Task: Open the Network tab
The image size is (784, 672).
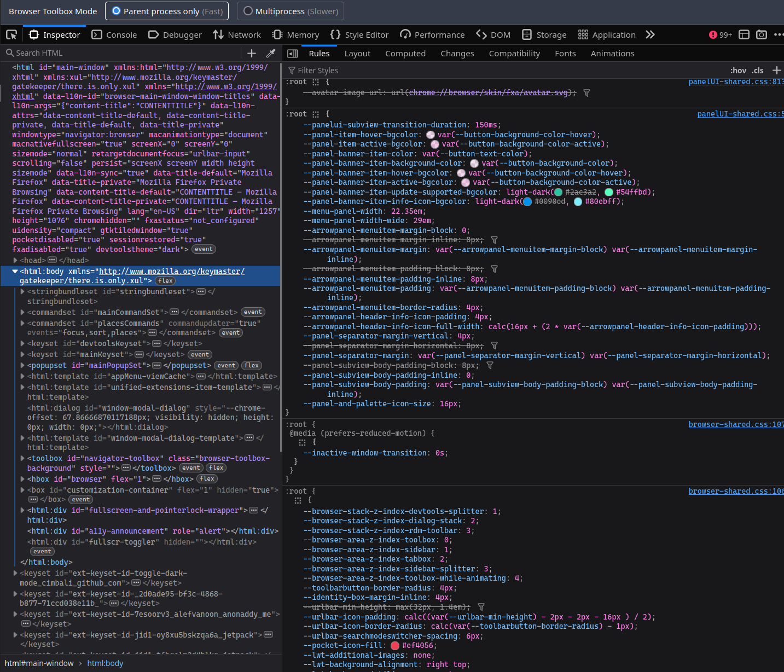Action: 237,34
